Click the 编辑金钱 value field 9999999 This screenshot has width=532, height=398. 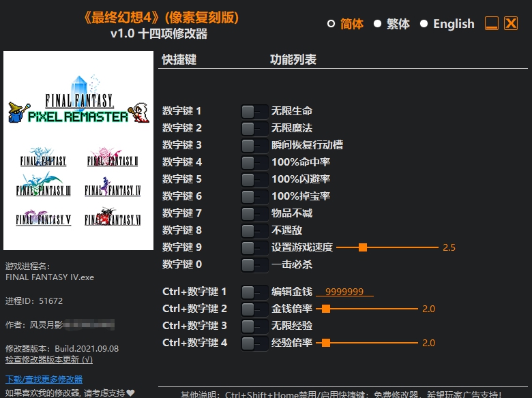(344, 292)
